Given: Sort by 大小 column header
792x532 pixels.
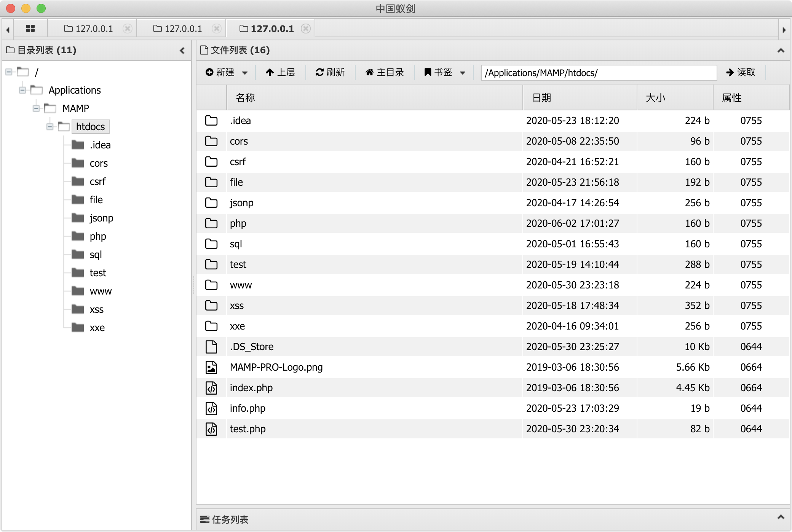Looking at the screenshot, I should (x=675, y=98).
